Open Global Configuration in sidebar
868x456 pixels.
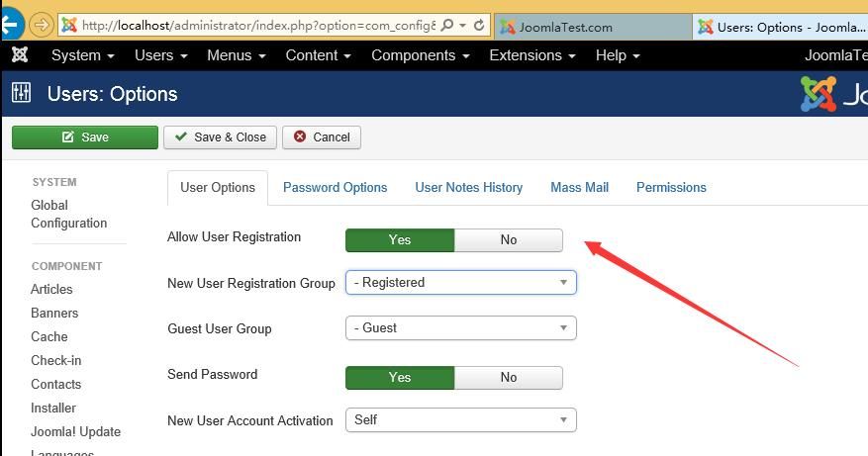[68, 215]
